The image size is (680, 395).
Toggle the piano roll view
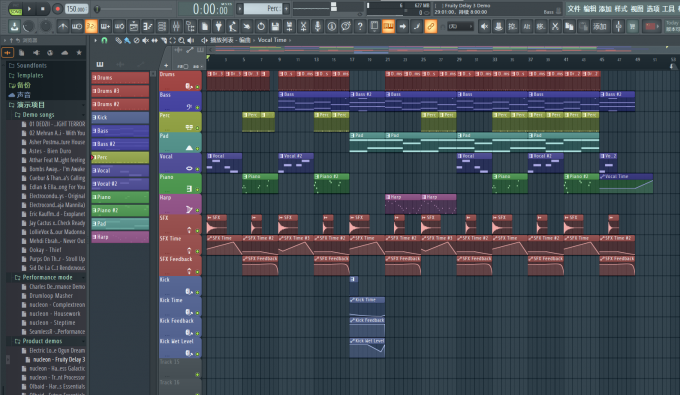[147, 26]
